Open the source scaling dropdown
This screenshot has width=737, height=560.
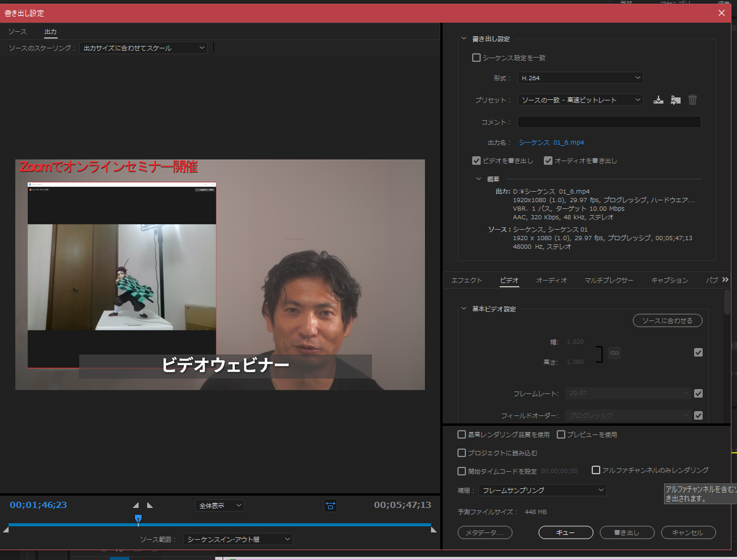click(x=143, y=48)
